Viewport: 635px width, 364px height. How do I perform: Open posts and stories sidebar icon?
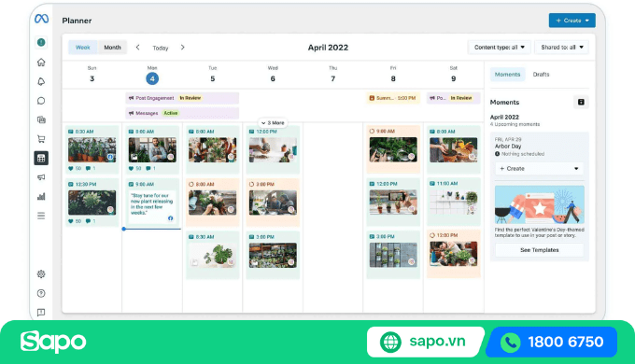point(41,119)
